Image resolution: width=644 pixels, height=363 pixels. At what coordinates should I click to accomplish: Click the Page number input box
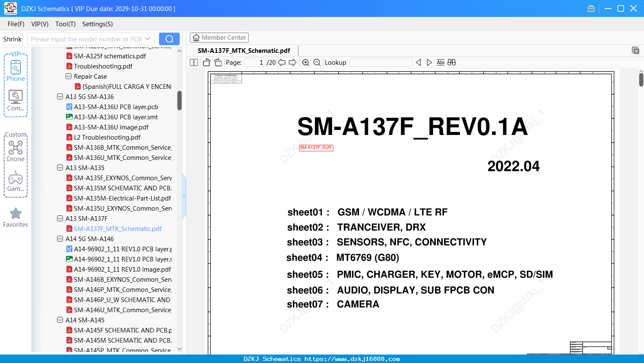[x=255, y=63]
